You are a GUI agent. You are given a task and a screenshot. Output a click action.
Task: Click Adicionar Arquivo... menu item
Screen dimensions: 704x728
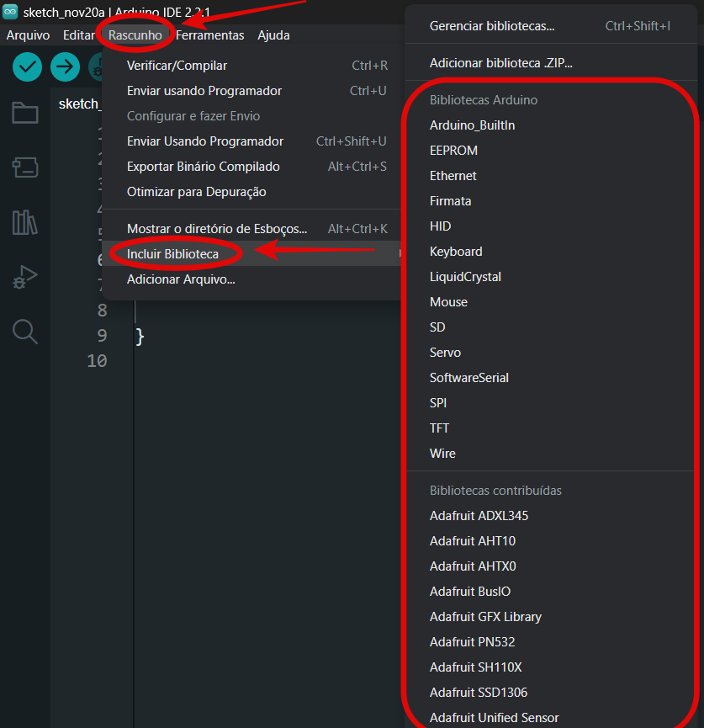pyautogui.click(x=181, y=279)
